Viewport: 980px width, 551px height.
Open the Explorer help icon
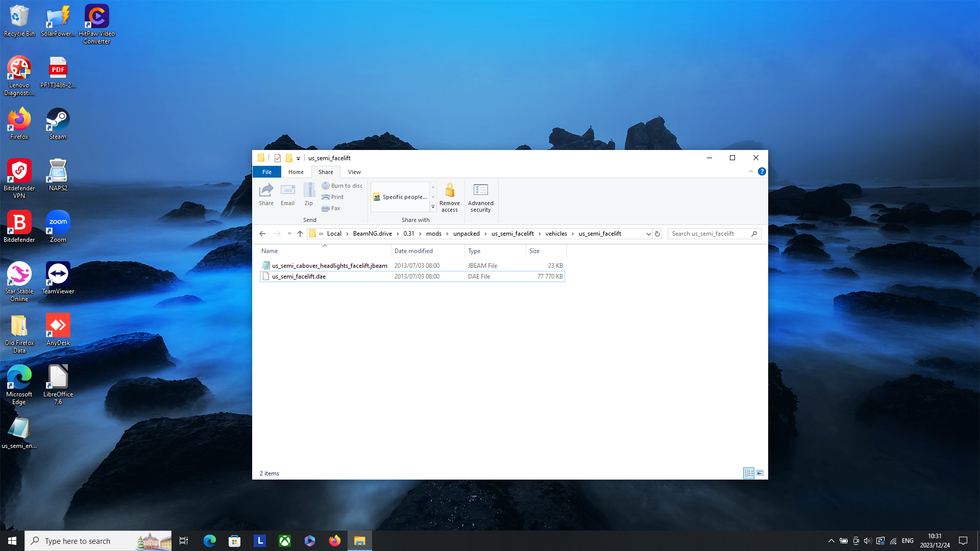[x=762, y=172]
